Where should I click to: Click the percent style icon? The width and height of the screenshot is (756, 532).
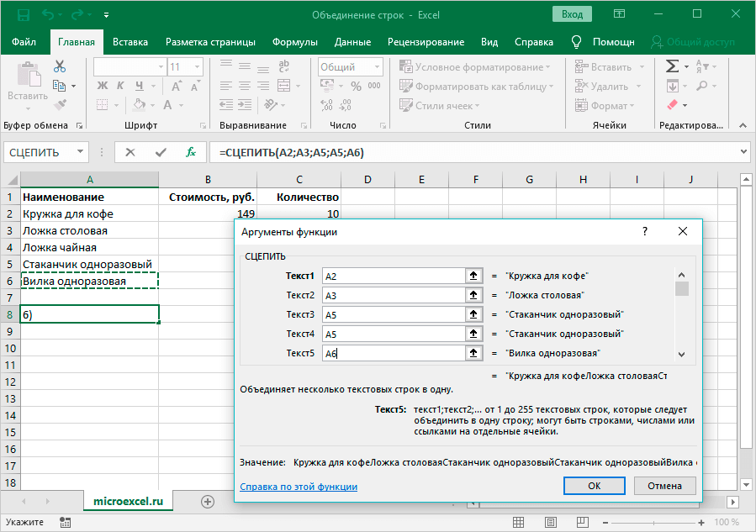[356, 87]
